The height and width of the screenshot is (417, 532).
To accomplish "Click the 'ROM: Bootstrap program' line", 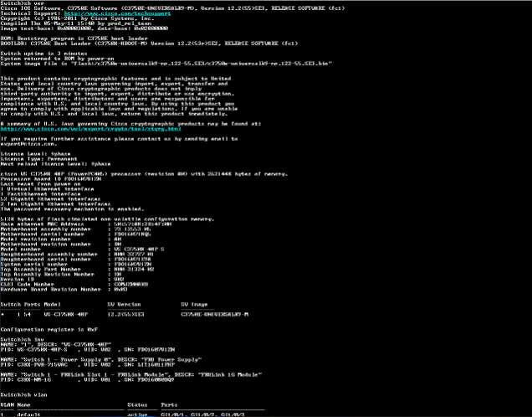I will coord(74,39).
